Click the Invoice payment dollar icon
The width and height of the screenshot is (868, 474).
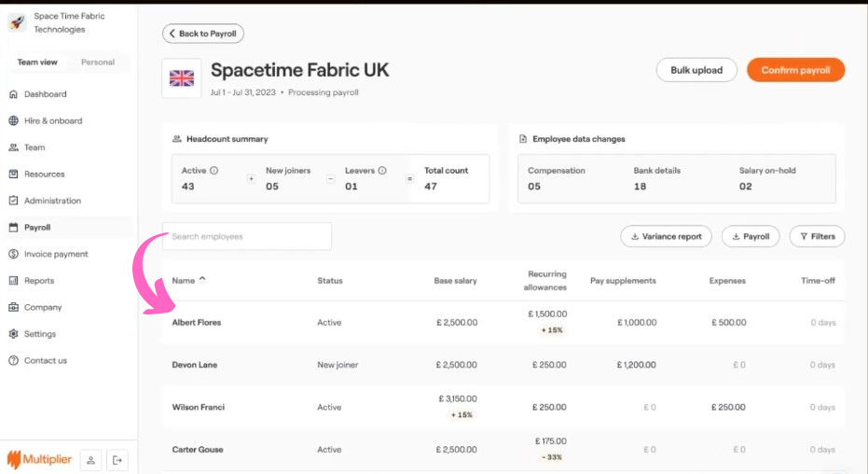[13, 254]
